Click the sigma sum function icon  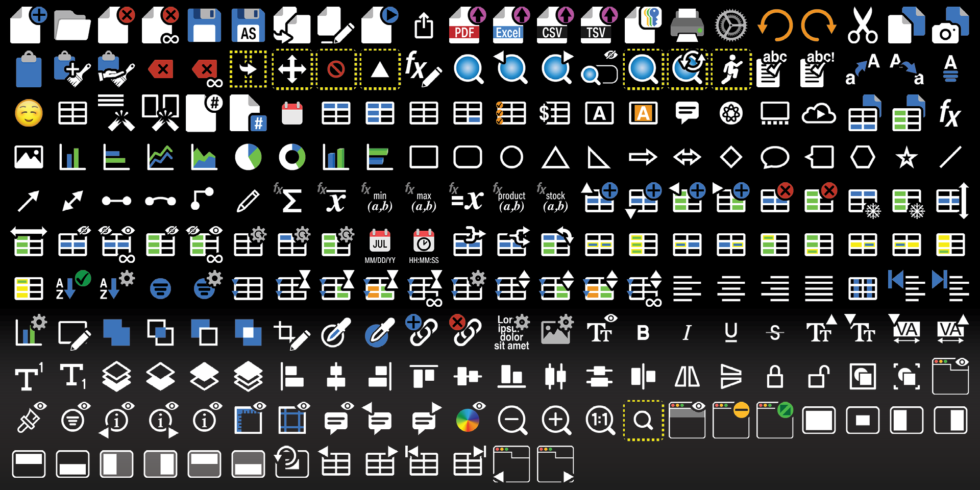click(288, 198)
